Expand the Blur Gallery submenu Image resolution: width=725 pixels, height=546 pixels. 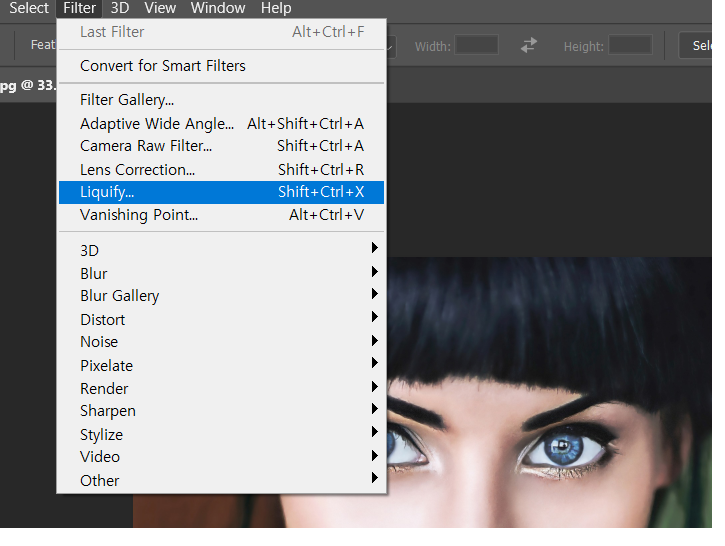pos(221,295)
